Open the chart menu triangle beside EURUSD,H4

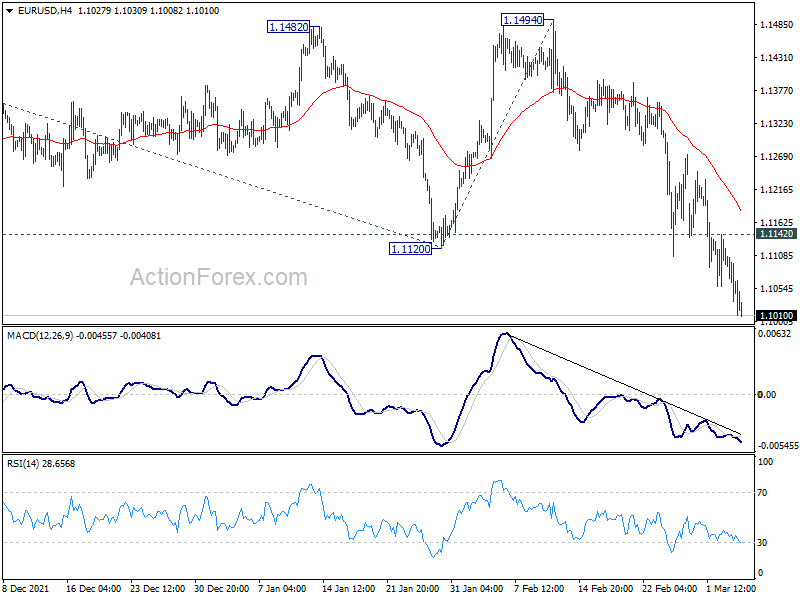click(x=10, y=11)
